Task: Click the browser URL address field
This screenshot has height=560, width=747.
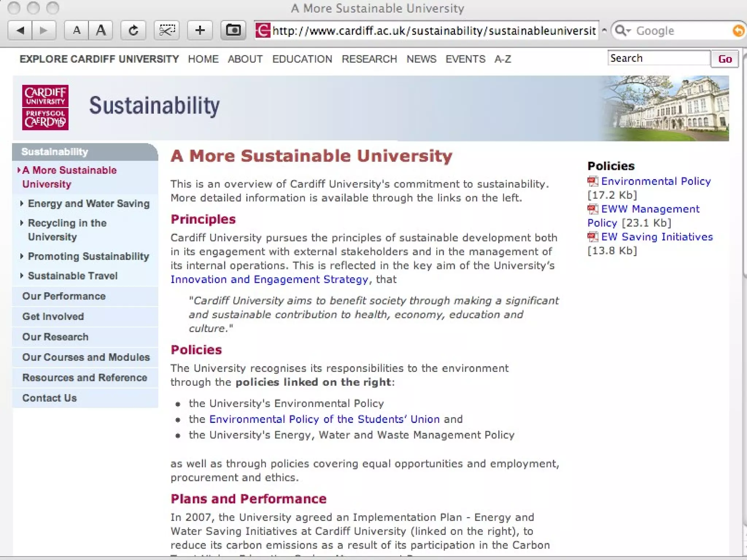Action: point(433,31)
